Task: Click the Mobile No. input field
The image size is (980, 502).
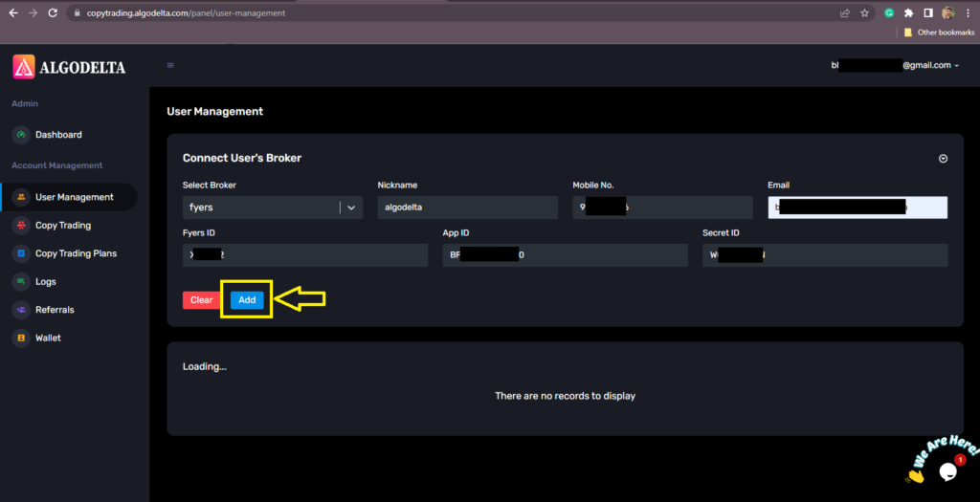Action: pyautogui.click(x=662, y=207)
